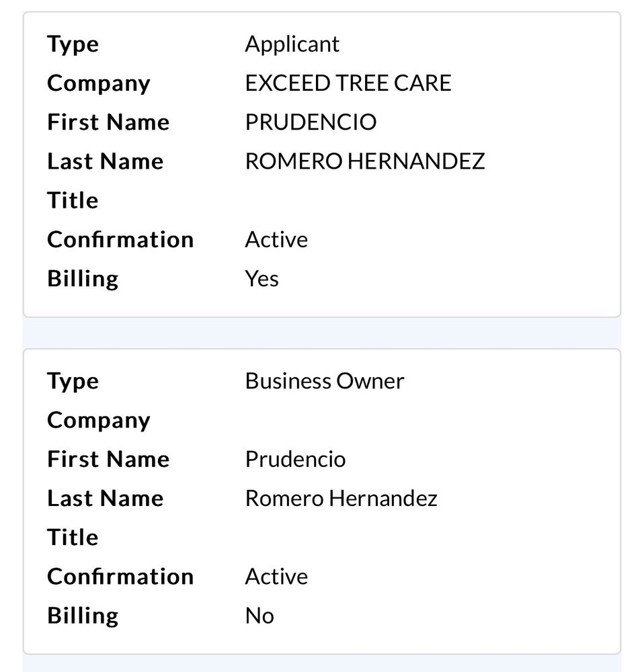
Task: Click the Applicant type value
Action: (292, 44)
